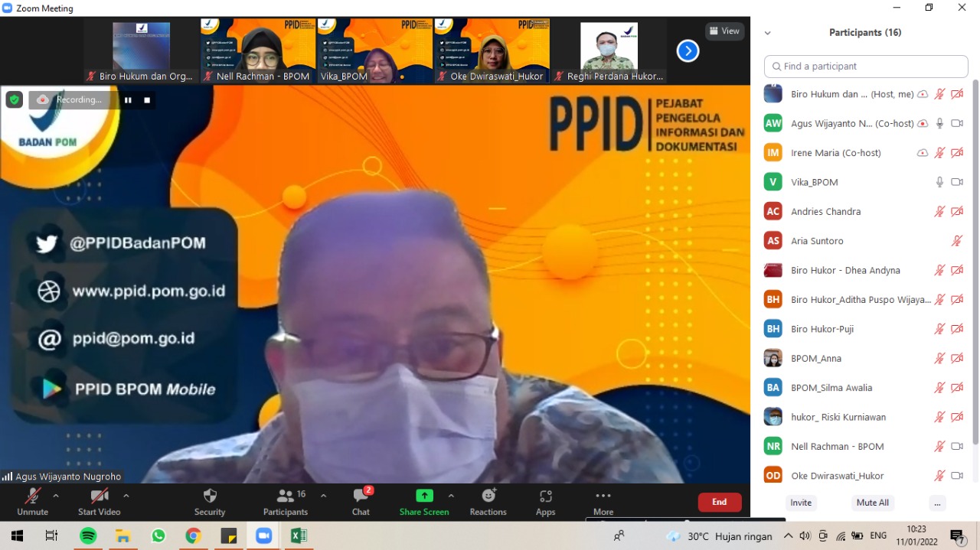980x550 pixels.
Task: Click the recording indicator on Agus Wijayanto's row
Action: click(923, 123)
